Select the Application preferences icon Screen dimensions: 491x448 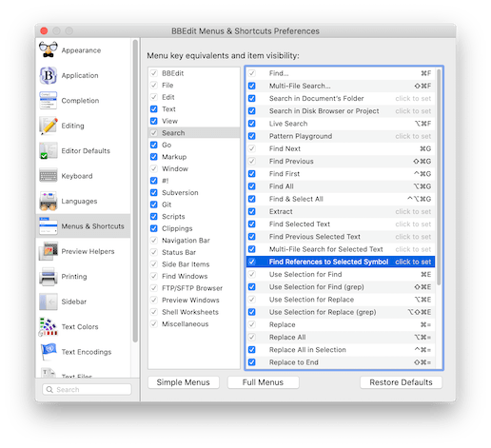[x=49, y=75]
